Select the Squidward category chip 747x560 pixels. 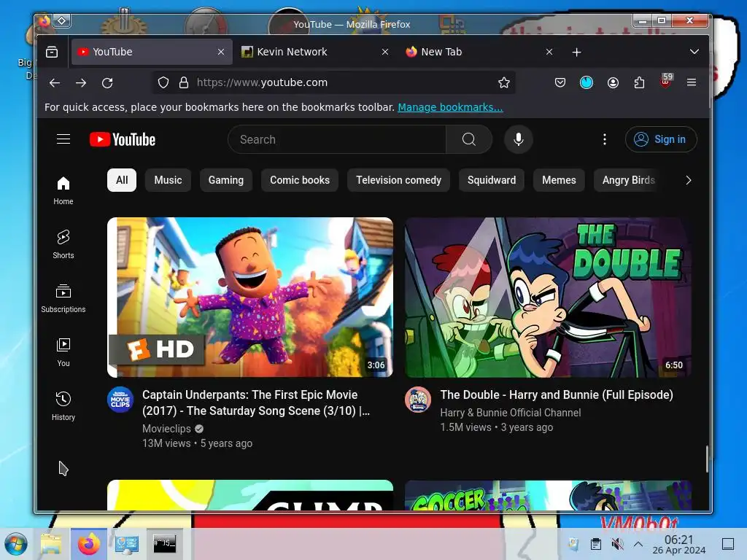(x=492, y=180)
